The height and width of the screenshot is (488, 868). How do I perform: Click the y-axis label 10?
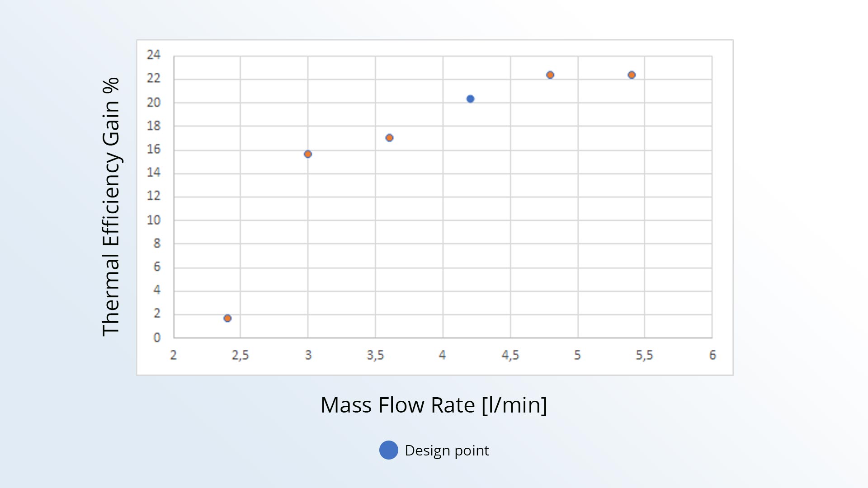154,220
